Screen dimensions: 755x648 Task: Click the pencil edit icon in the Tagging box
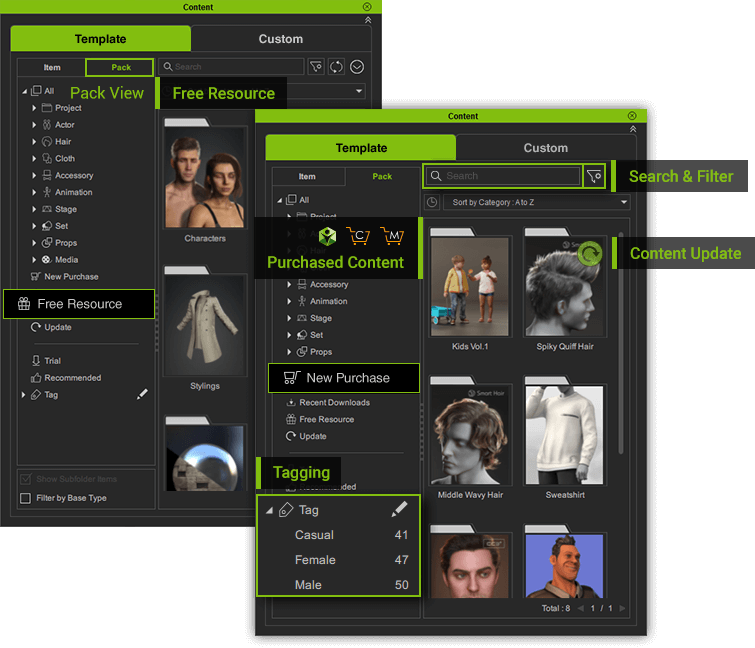(x=399, y=510)
